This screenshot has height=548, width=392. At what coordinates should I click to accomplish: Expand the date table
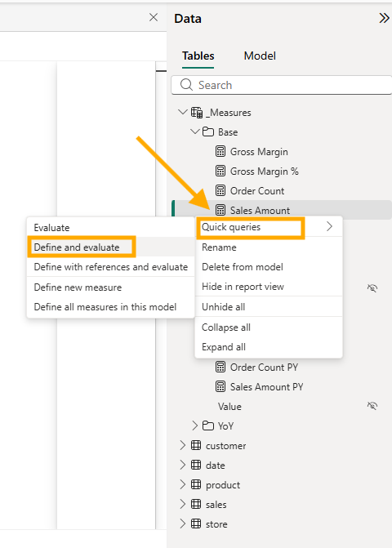click(x=182, y=465)
